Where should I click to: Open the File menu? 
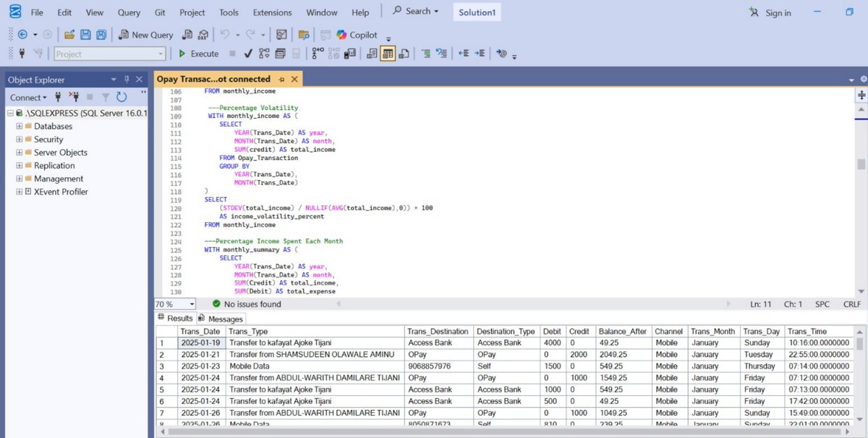(37, 12)
